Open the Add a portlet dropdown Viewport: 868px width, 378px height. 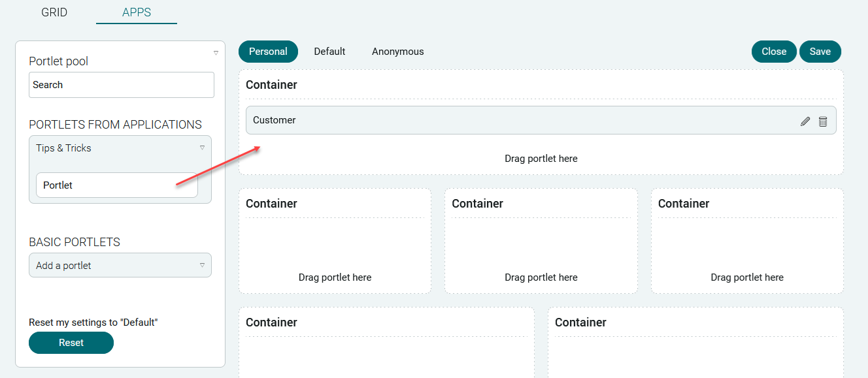120,265
